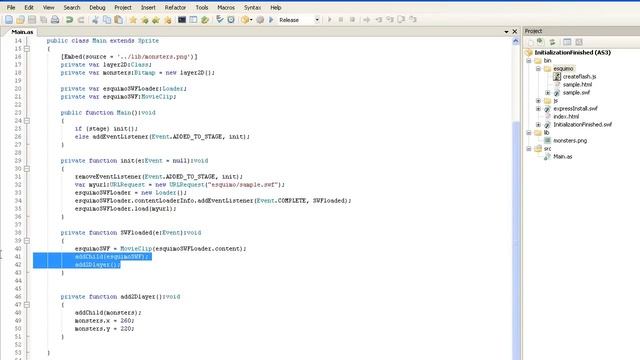Click the Project panel title bar
Viewport: 640px width, 360px height.
point(581,31)
